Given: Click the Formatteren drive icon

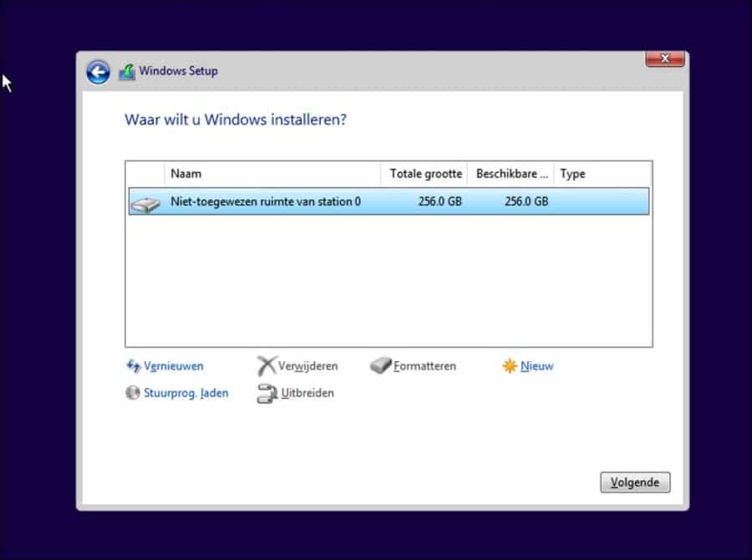Looking at the screenshot, I should (x=381, y=365).
